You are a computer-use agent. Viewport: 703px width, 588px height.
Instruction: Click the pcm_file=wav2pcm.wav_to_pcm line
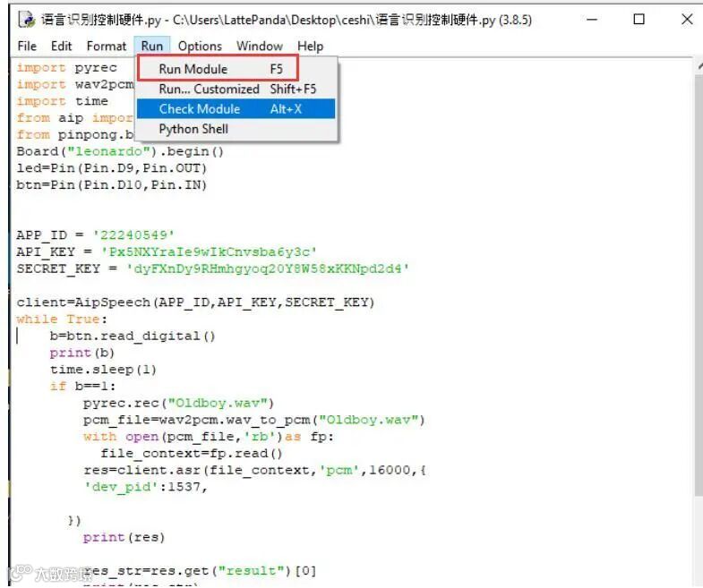[253, 420]
